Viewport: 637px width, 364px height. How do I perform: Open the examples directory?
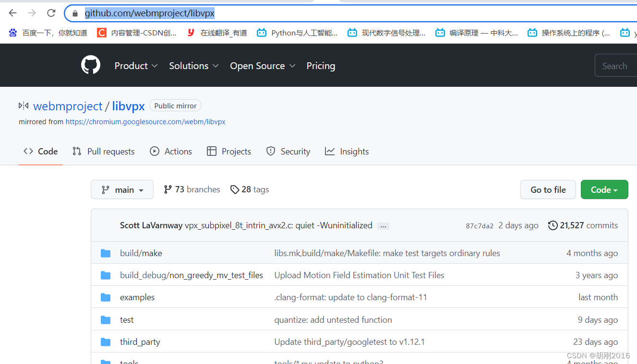click(x=137, y=297)
